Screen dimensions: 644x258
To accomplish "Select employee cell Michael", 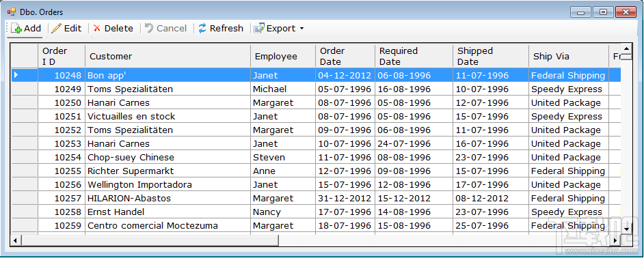I will (283, 89).
